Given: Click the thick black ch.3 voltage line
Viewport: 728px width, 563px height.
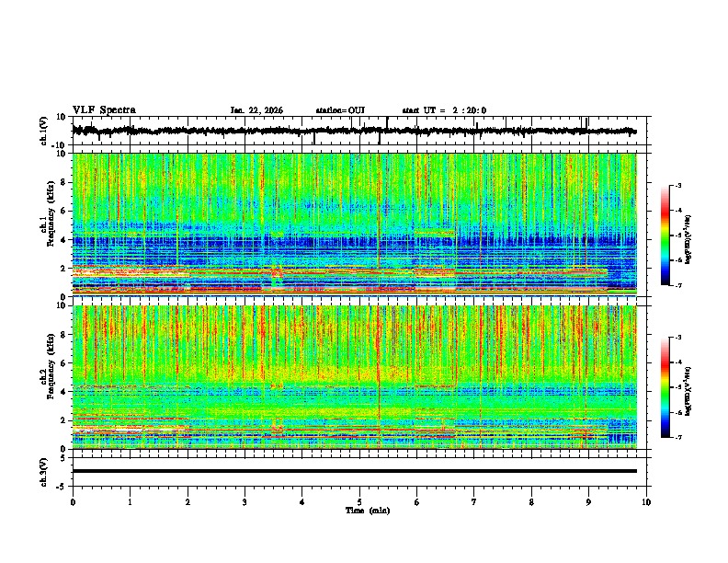Looking at the screenshot, I should [x=354, y=471].
